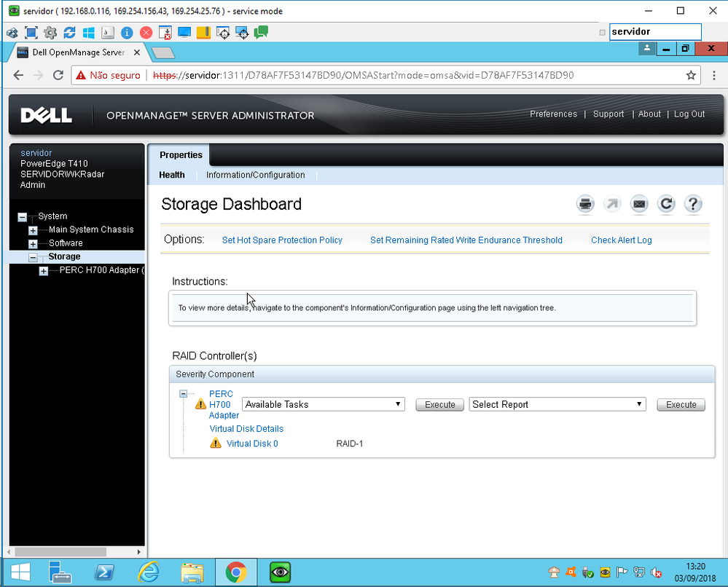Open the Help question mark icon
The height and width of the screenshot is (587, 728).
point(693,204)
